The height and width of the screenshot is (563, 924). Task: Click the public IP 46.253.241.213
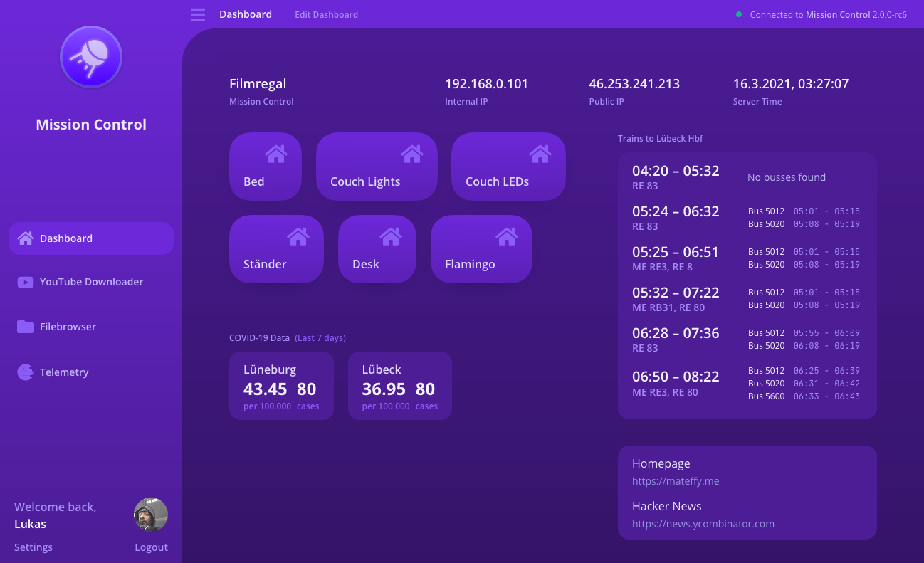(x=634, y=84)
